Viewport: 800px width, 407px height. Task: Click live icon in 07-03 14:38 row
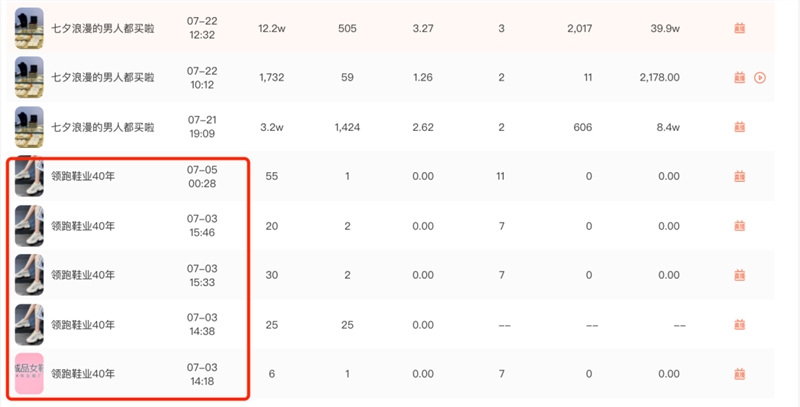click(739, 325)
